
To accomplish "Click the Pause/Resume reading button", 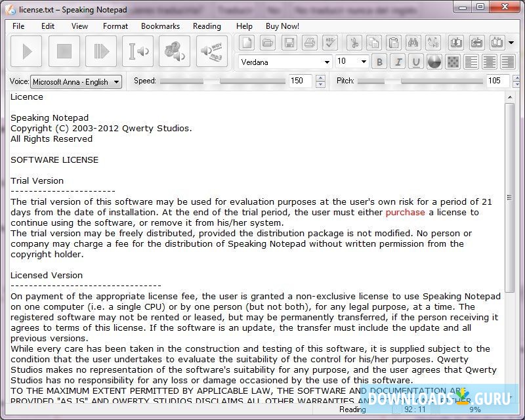I will pos(101,51).
